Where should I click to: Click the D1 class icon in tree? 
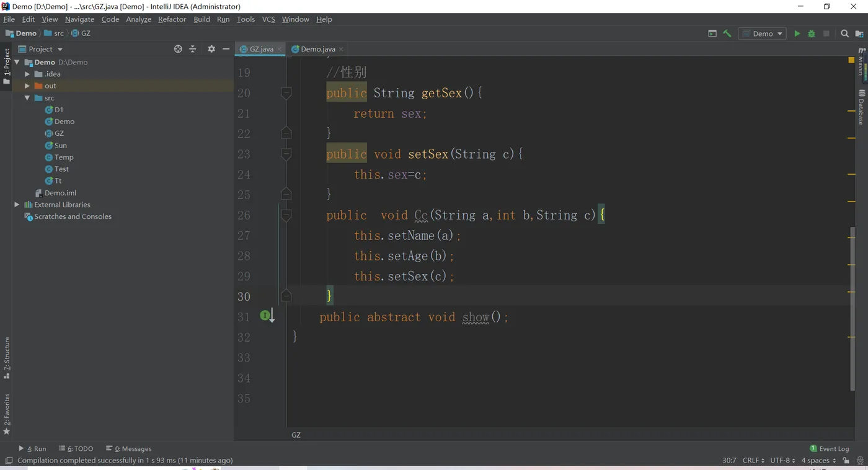tap(49, 110)
